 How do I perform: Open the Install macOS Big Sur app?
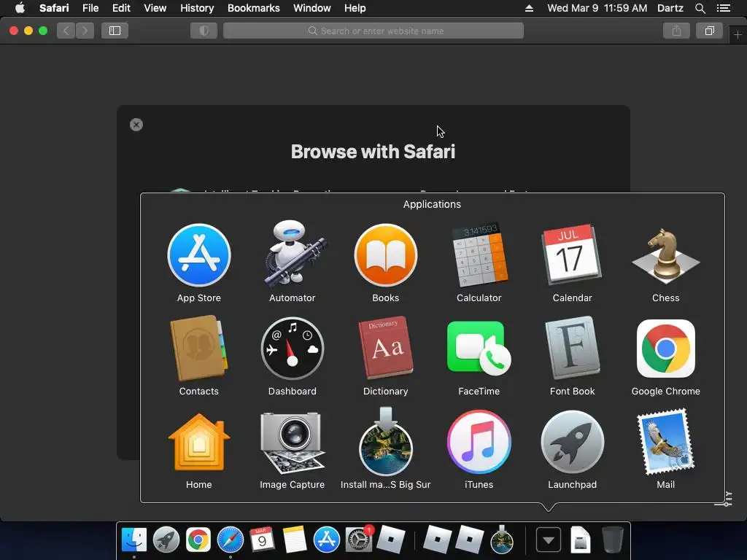[x=386, y=441]
